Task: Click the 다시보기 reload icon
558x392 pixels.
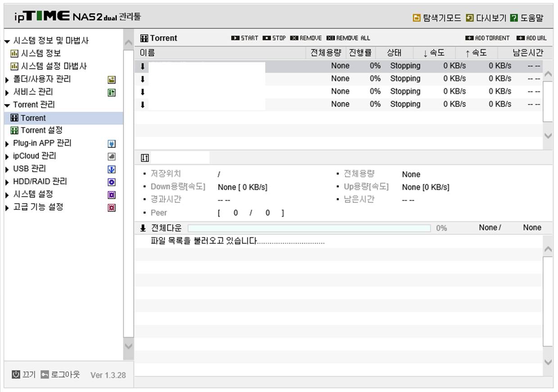Action: coord(470,18)
